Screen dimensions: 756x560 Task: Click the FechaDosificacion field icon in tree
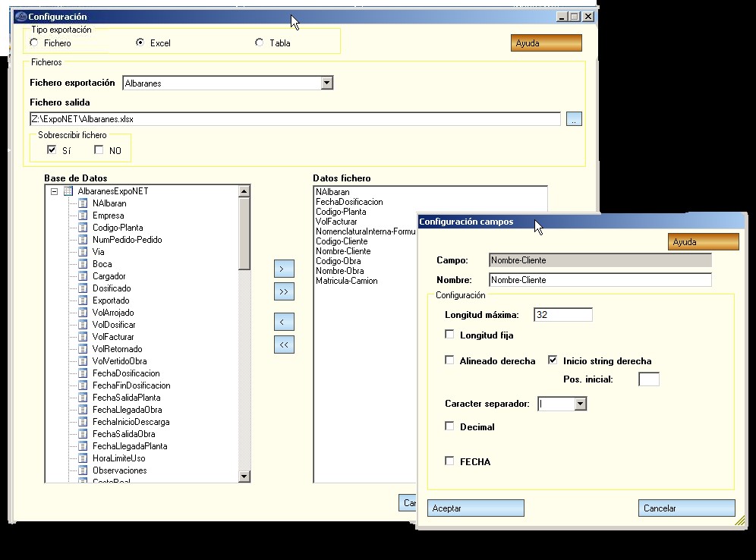pos(83,373)
